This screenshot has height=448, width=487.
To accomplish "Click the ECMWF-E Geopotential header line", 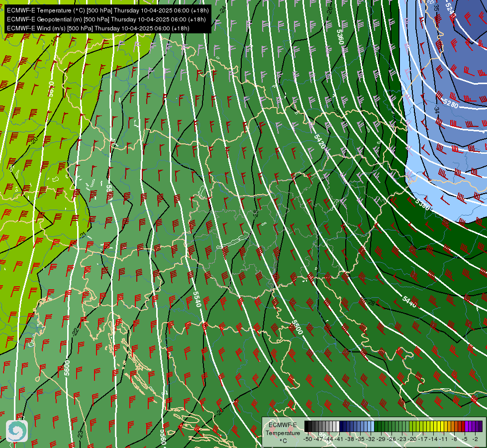I will tap(106, 19).
